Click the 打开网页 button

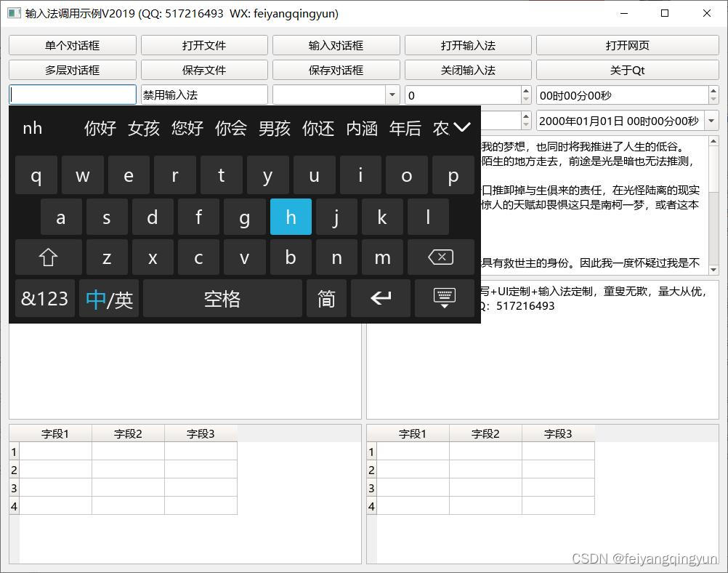[x=628, y=45]
